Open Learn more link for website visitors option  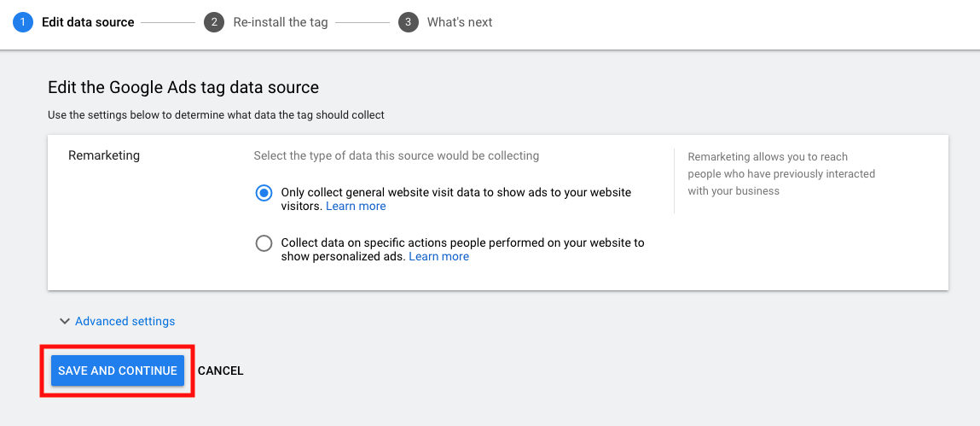point(357,206)
